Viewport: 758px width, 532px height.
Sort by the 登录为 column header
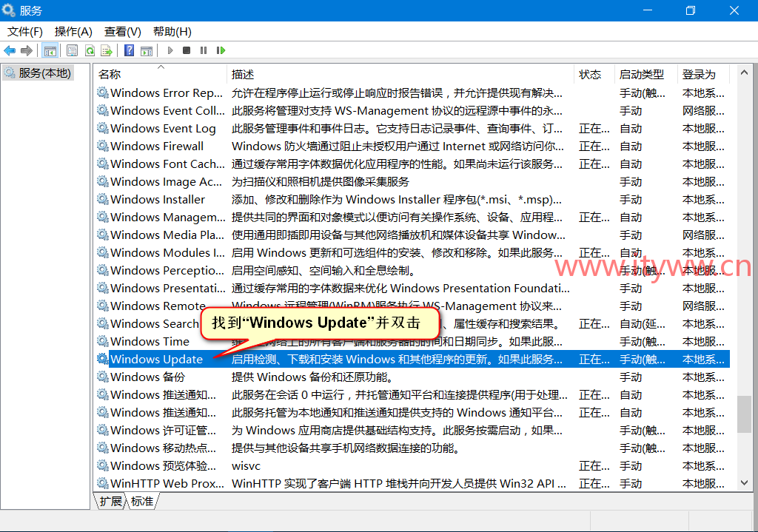pos(704,74)
